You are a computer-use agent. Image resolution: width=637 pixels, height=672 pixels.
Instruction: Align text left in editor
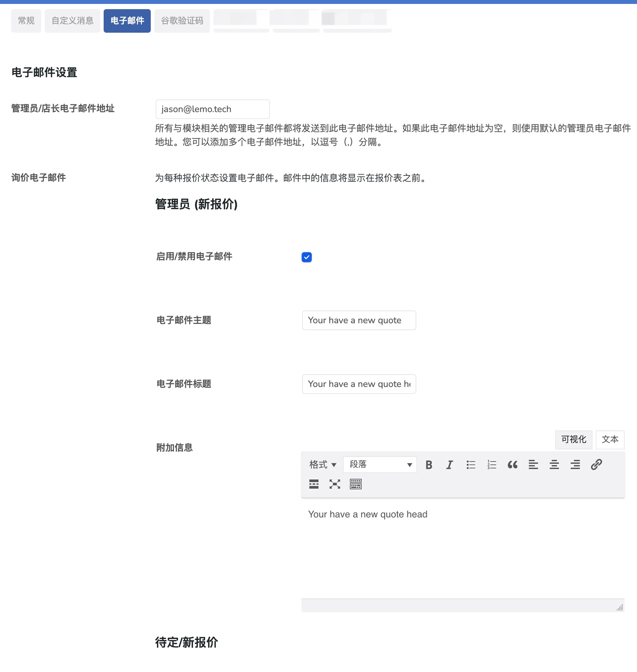pos(533,465)
